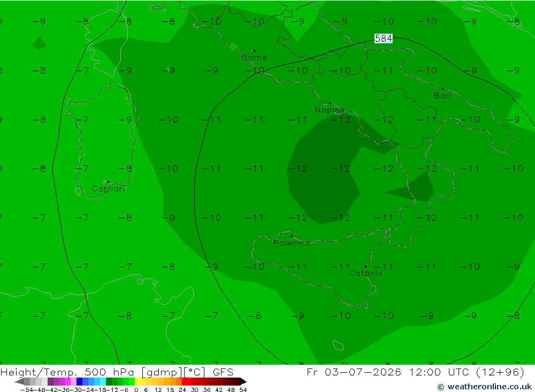Click the Bari city label
The height and width of the screenshot is (392, 535).
[x=442, y=96]
